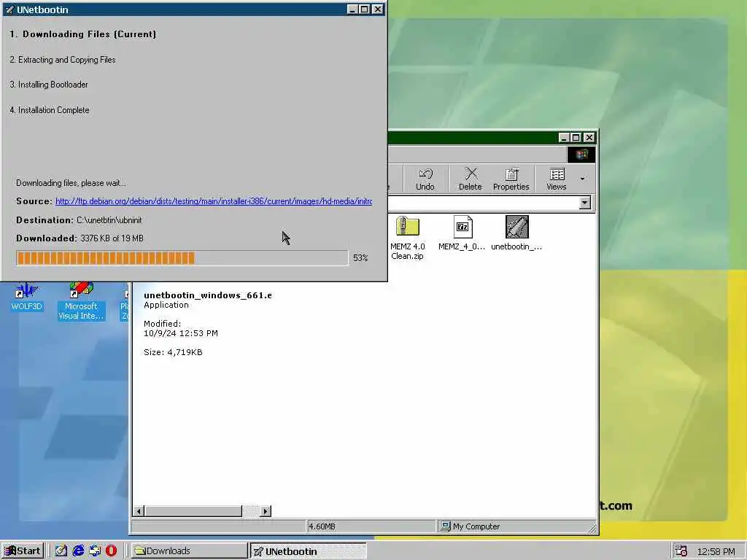
Task: Click the horizontal scrollbar thumb in Downloads window
Action: tap(193, 511)
